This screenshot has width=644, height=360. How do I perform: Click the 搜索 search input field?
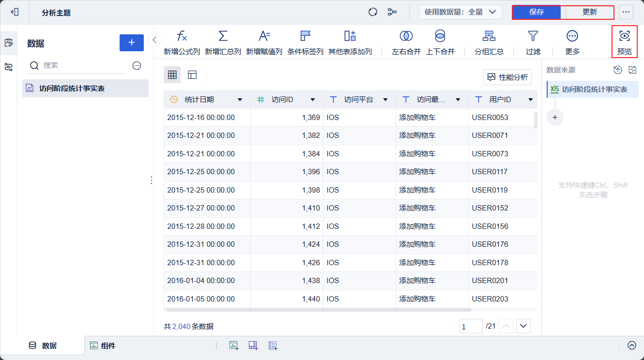pyautogui.click(x=82, y=65)
